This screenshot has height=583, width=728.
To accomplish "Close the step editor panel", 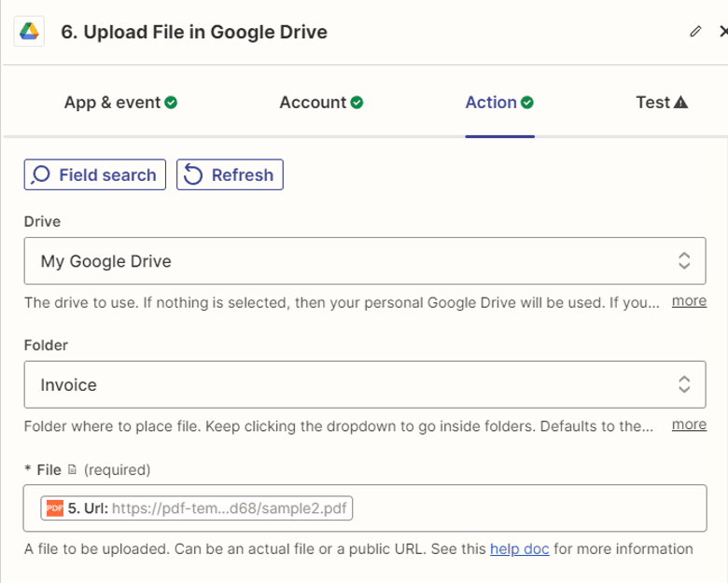I will (x=723, y=32).
